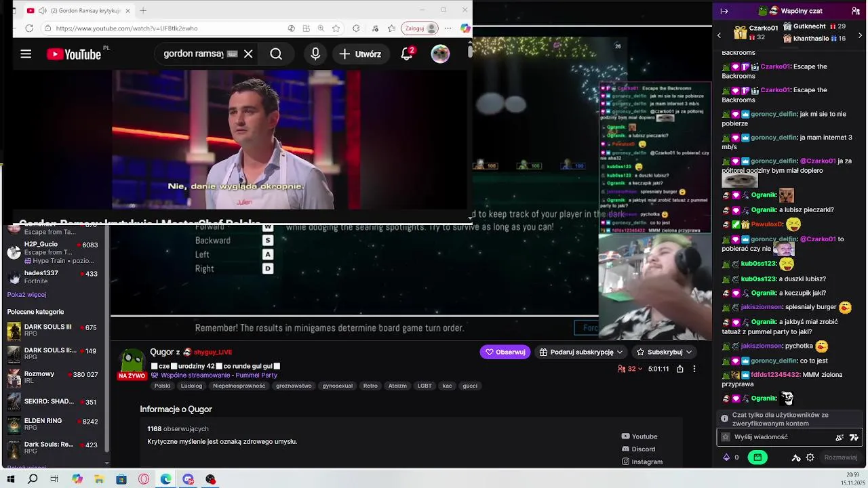
Task: Show previous gift leaderboard with left chevron
Action: 719,35
